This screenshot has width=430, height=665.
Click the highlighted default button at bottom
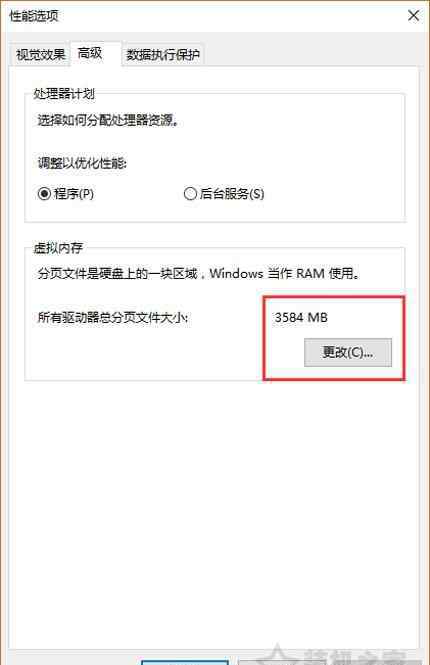pos(185,662)
